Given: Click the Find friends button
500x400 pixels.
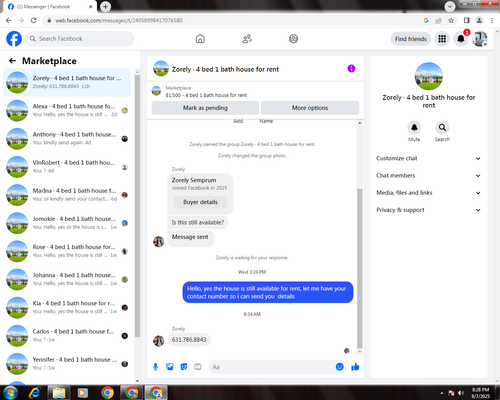Looking at the screenshot, I should click(411, 39).
